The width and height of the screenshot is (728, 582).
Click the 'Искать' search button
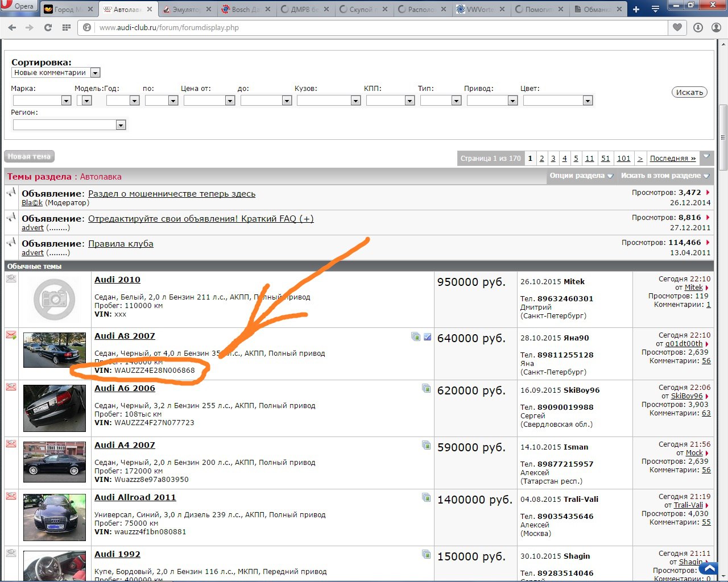(x=689, y=92)
